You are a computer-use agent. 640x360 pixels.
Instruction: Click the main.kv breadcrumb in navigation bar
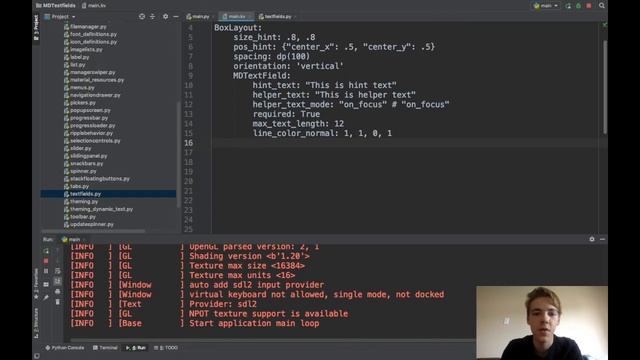point(94,6)
